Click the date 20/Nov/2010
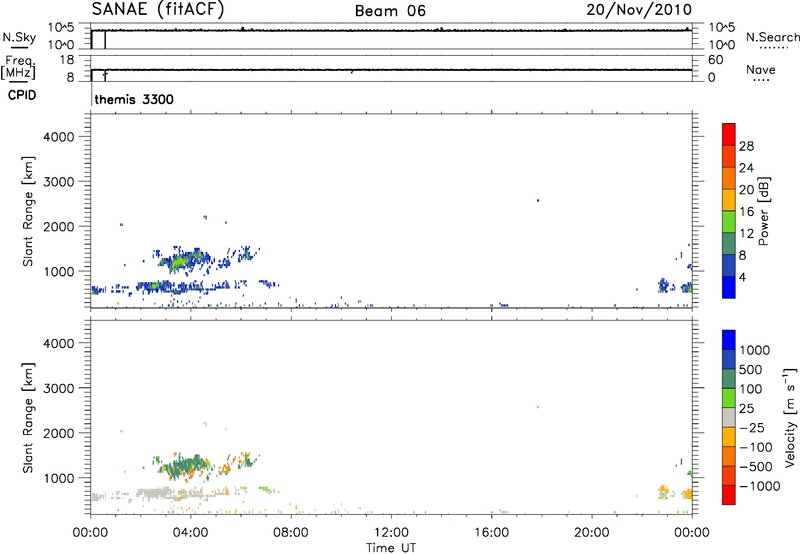Image resolution: width=800 pixels, height=554 pixels. [x=639, y=10]
